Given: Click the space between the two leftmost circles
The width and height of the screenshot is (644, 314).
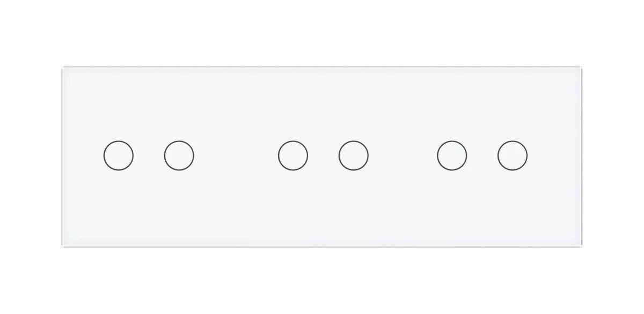Looking at the screenshot, I should (x=149, y=156).
